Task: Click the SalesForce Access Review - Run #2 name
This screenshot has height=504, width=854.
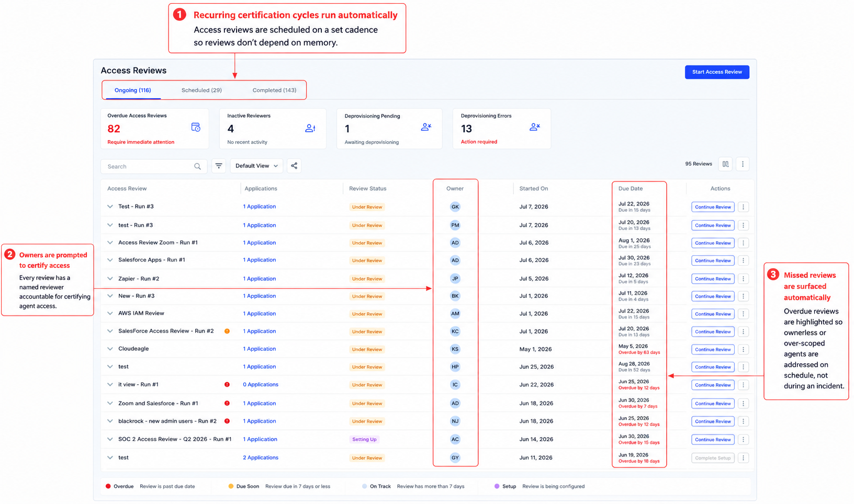Action: tap(166, 331)
